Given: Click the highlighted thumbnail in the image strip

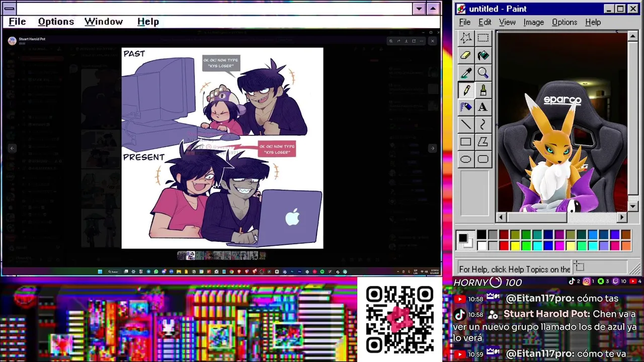Looking at the screenshot, I should [190, 255].
